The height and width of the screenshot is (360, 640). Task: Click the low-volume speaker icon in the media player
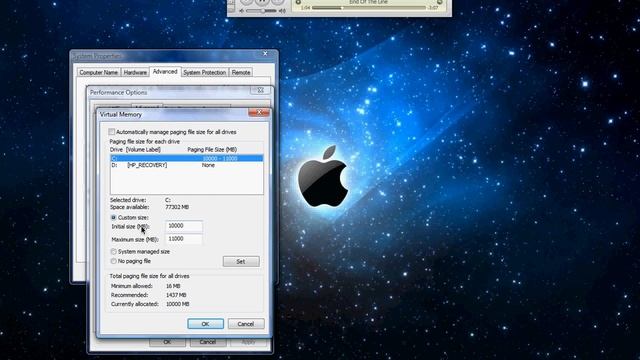pyautogui.click(x=241, y=11)
